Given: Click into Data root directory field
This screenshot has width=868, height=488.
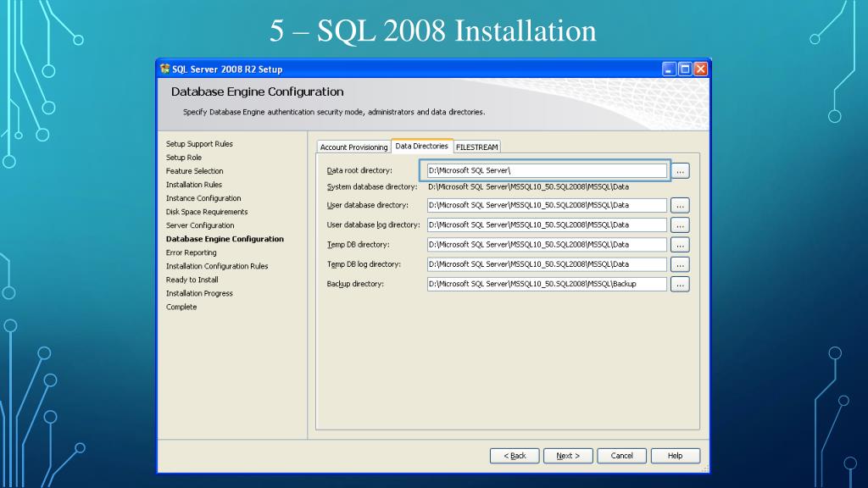Looking at the screenshot, I should tap(545, 170).
